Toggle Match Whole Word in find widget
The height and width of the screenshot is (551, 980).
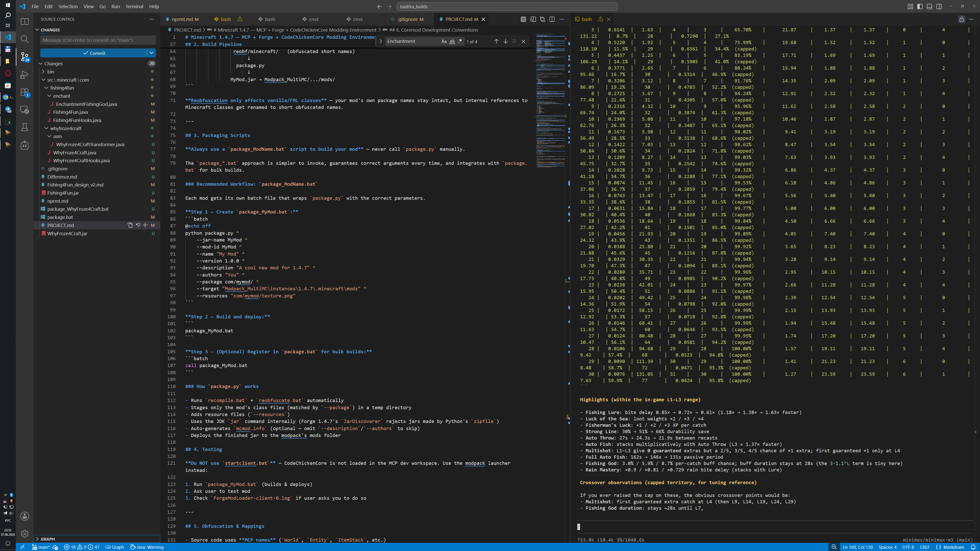tap(452, 41)
